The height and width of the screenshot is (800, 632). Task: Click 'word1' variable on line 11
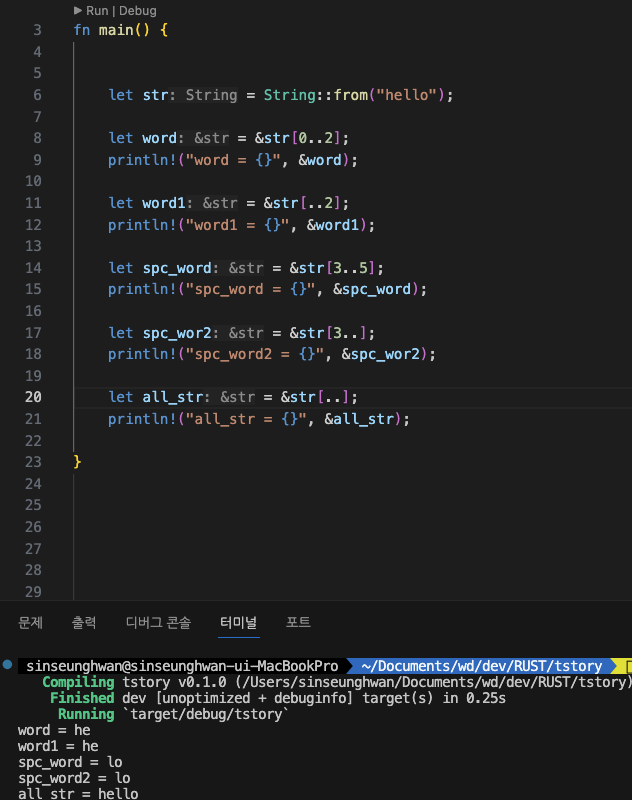[x=164, y=203]
